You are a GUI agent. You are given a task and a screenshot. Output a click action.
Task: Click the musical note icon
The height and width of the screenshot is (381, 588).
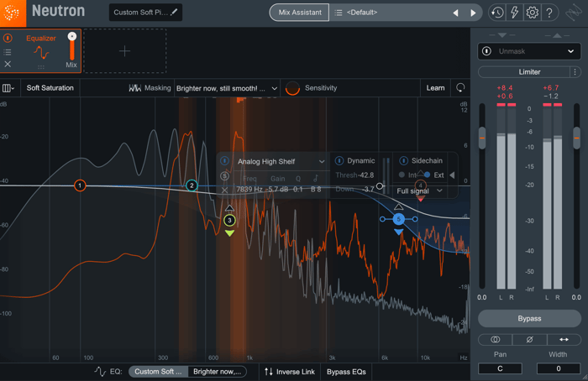(316, 178)
